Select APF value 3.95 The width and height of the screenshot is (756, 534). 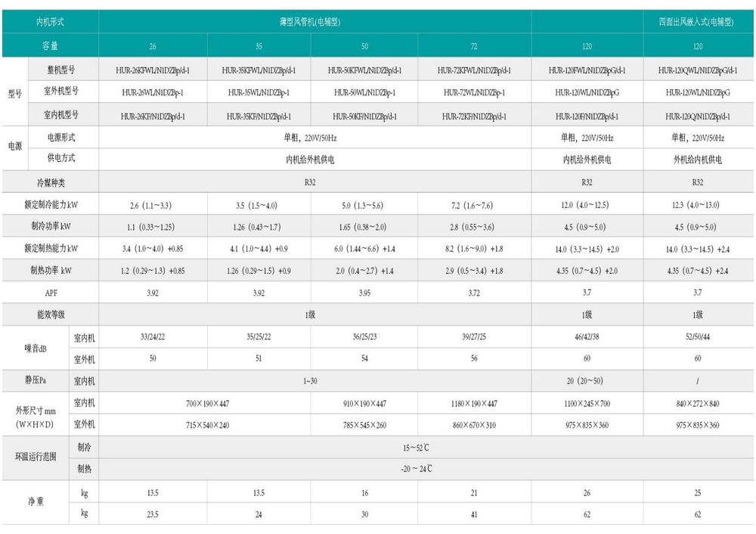(364, 293)
